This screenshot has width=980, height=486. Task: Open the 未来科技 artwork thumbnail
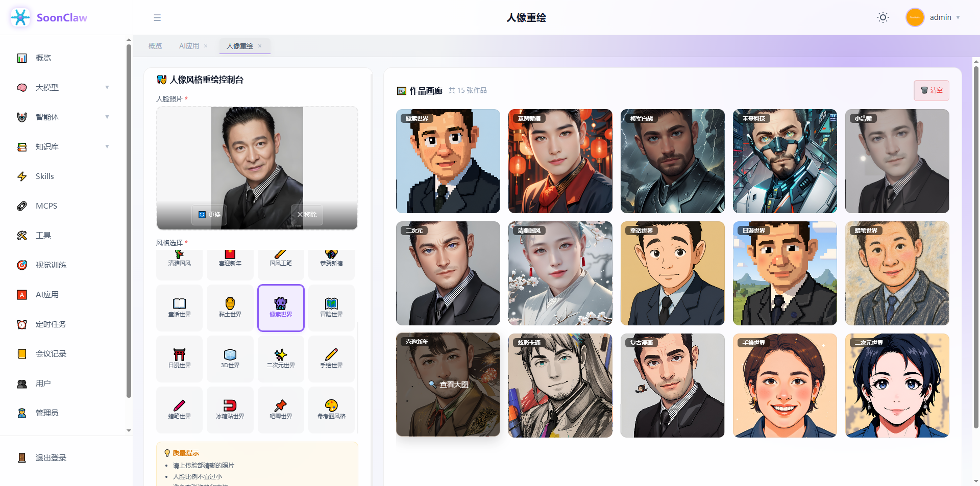pyautogui.click(x=785, y=161)
